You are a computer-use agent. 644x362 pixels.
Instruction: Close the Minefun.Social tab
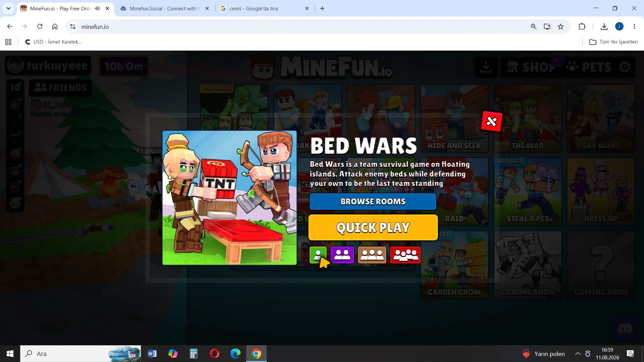pos(207,8)
